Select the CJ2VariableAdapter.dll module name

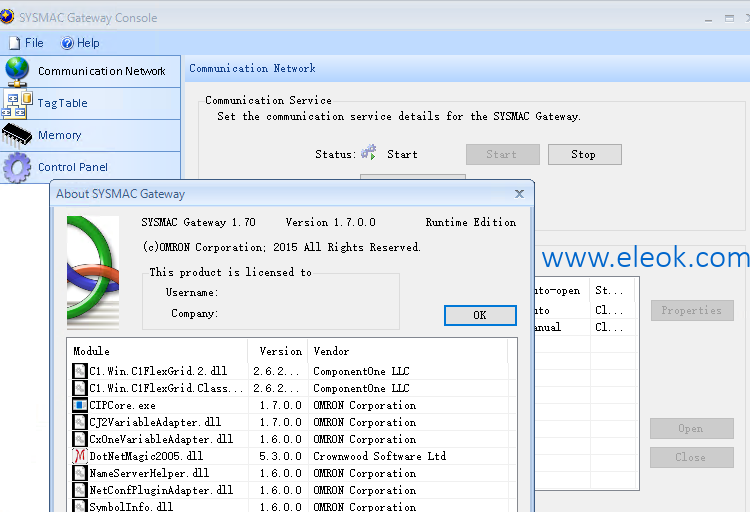155,422
